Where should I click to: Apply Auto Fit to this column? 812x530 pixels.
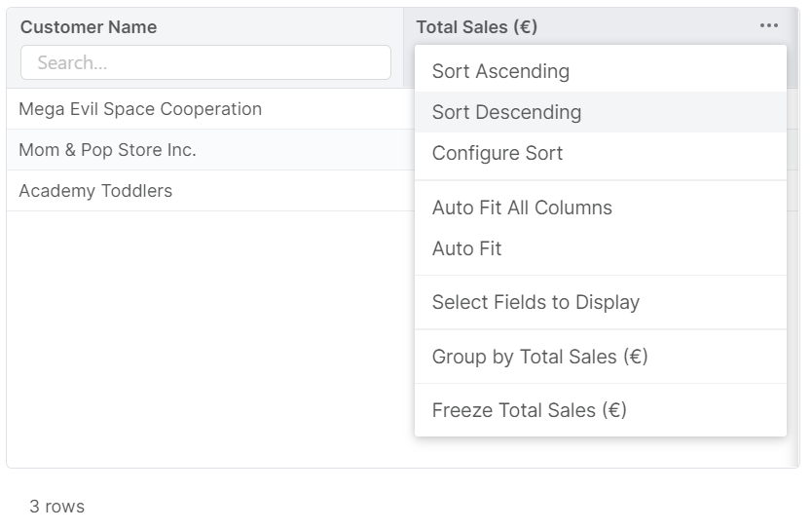(x=466, y=248)
